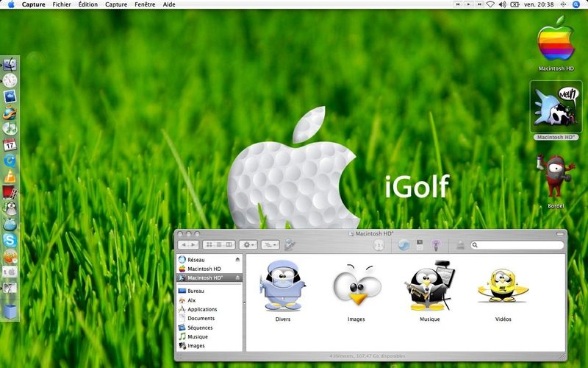
Task: Open the arrange-by dropdown in Finder toolbar
Action: point(270,245)
